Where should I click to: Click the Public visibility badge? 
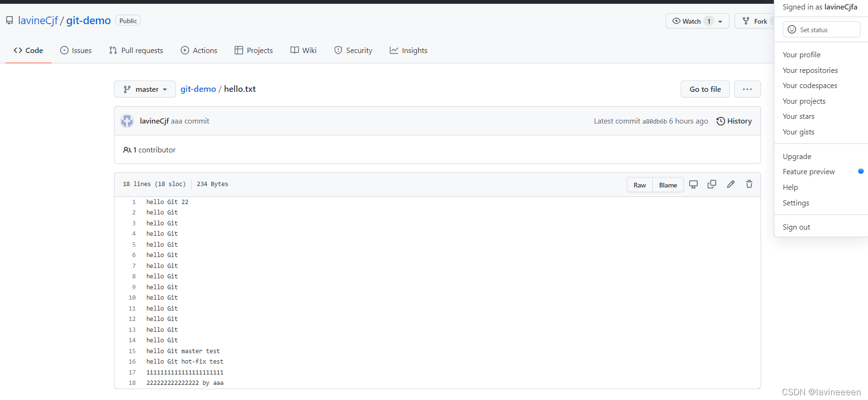coord(128,21)
